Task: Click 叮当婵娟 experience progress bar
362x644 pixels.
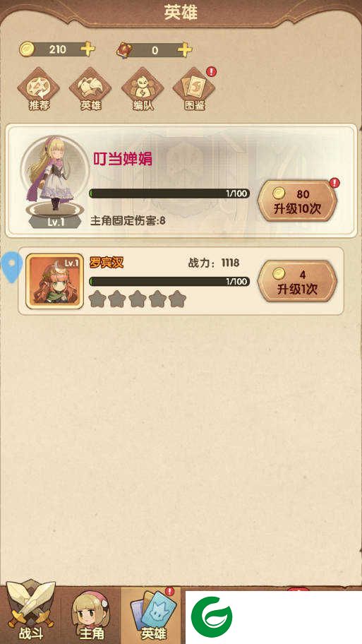Action: (169, 193)
